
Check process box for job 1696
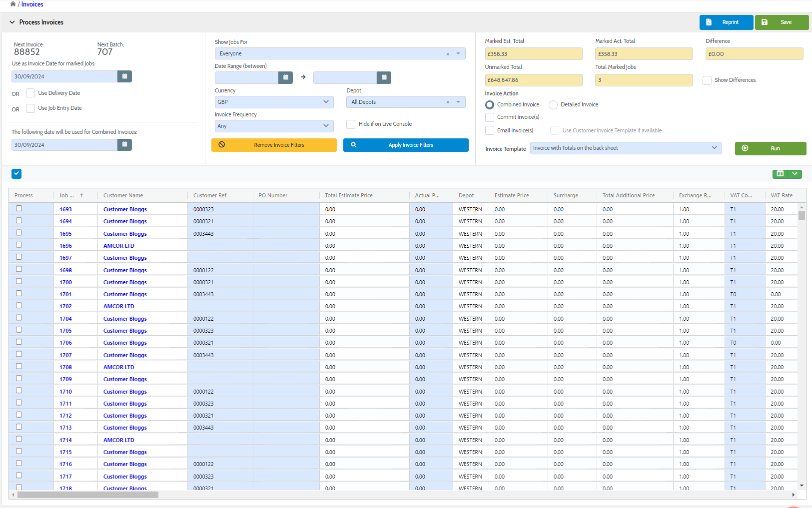[x=19, y=245]
